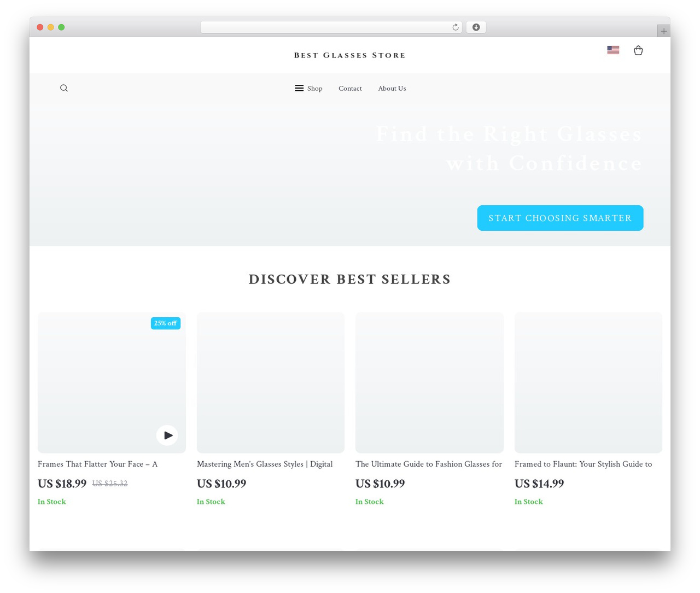Click the crossed-out US $25.32 price

point(110,484)
